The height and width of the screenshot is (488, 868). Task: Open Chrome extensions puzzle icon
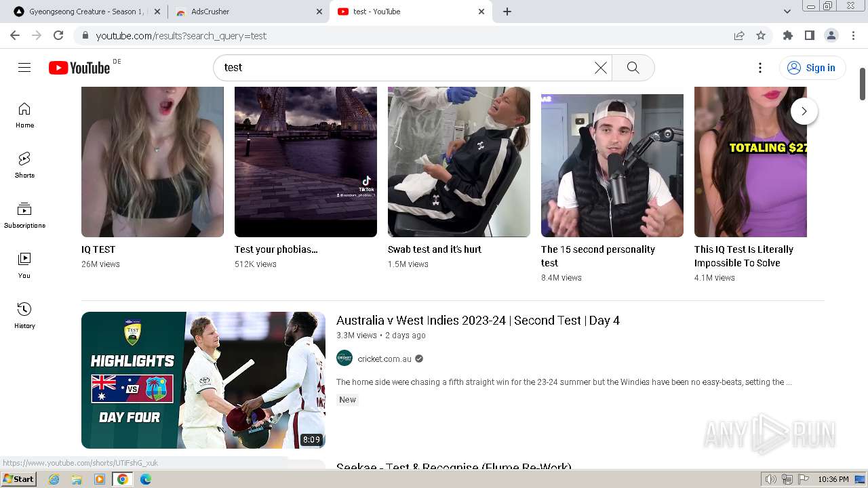coord(788,35)
